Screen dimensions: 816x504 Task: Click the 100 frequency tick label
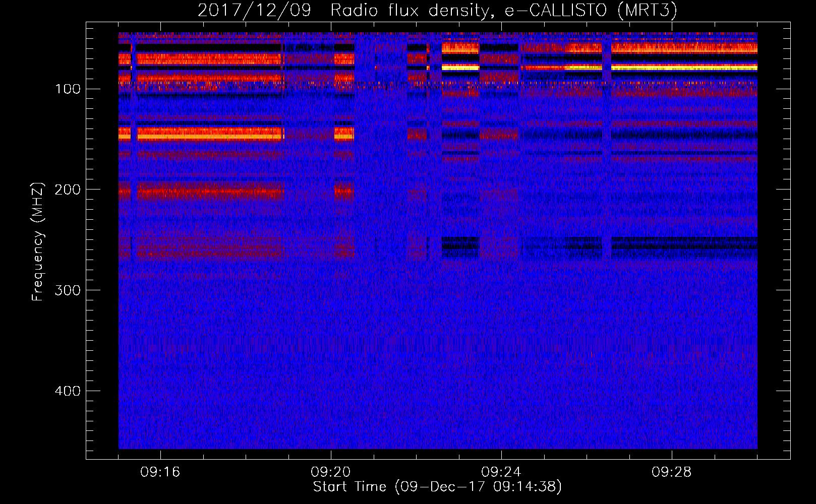coord(68,89)
